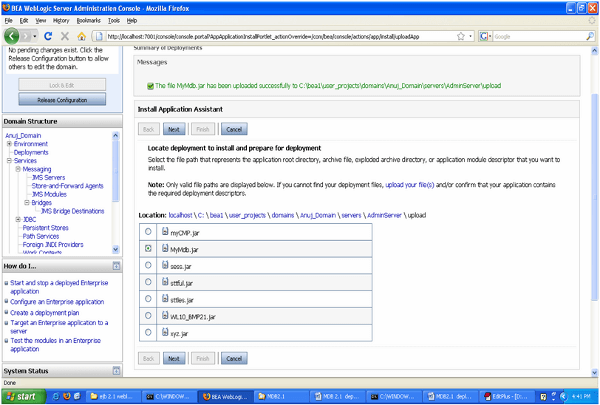The width and height of the screenshot is (600, 405).
Task: Select the sttles.jar radio button
Action: click(148, 299)
